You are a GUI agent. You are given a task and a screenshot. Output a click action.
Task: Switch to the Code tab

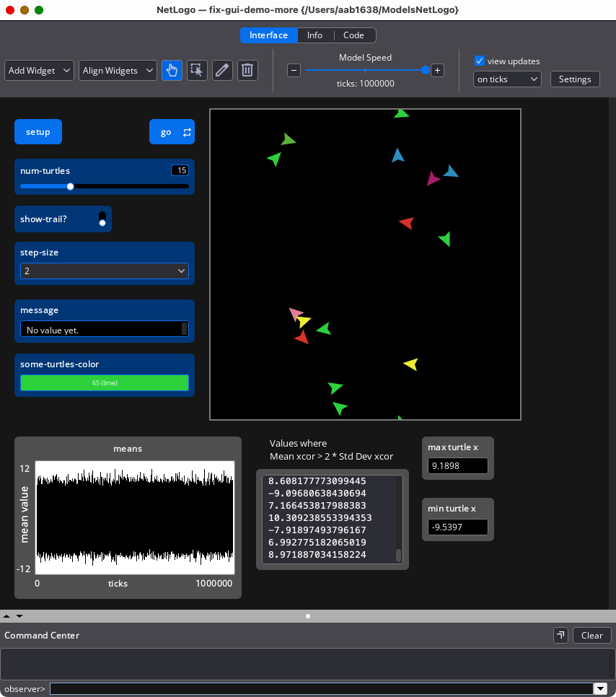(353, 35)
